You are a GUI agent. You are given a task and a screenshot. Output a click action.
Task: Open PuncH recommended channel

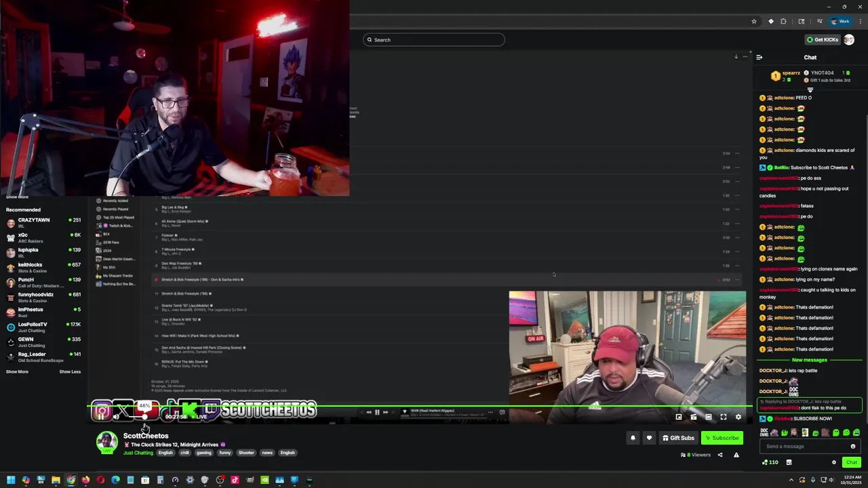(x=43, y=282)
